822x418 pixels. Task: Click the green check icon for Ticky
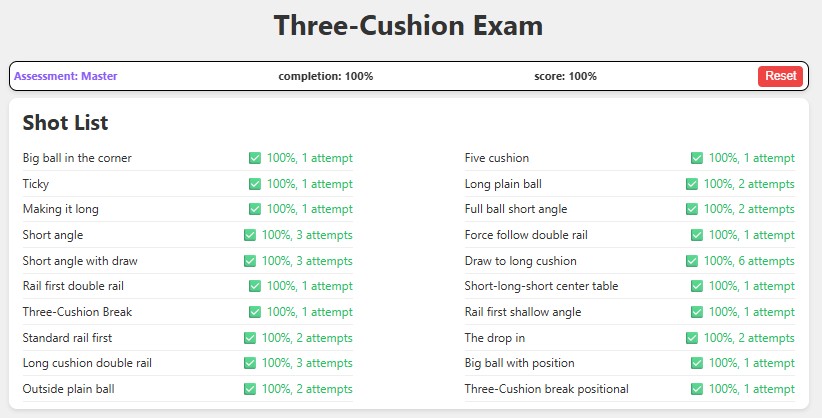[x=255, y=184]
